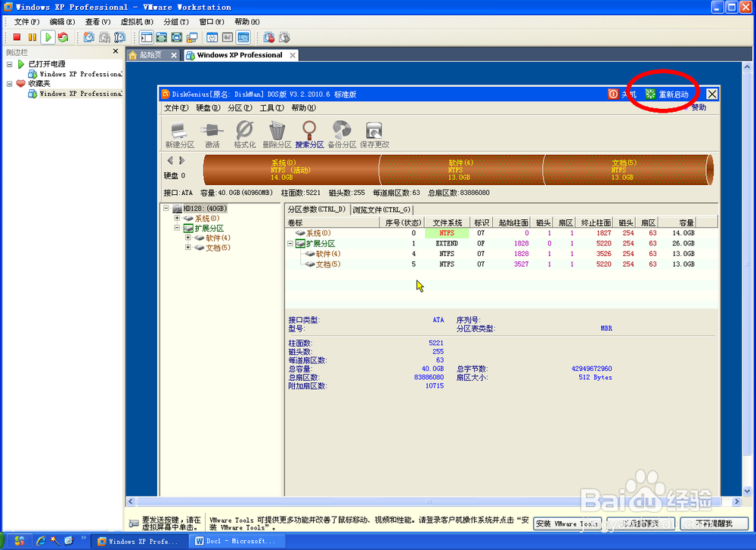
Task: Click 备份分区 backup partition tool
Action: click(x=342, y=134)
